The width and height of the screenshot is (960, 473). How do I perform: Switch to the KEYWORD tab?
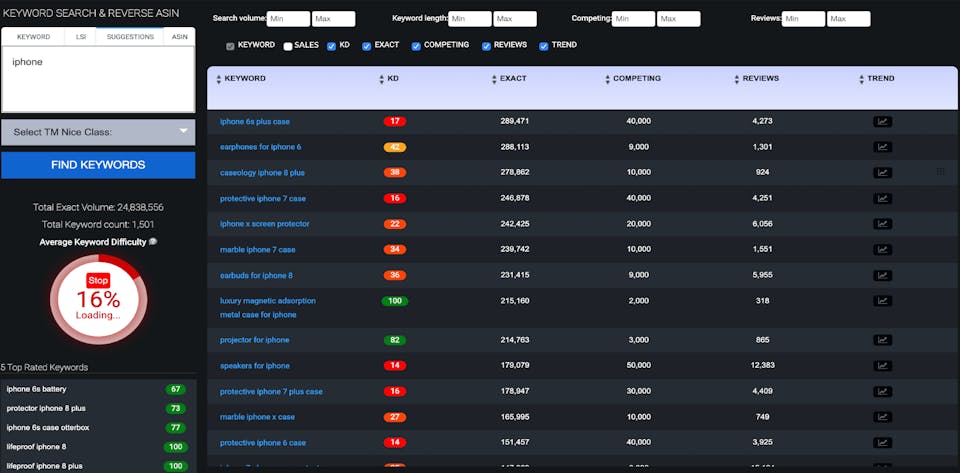pyautogui.click(x=34, y=37)
